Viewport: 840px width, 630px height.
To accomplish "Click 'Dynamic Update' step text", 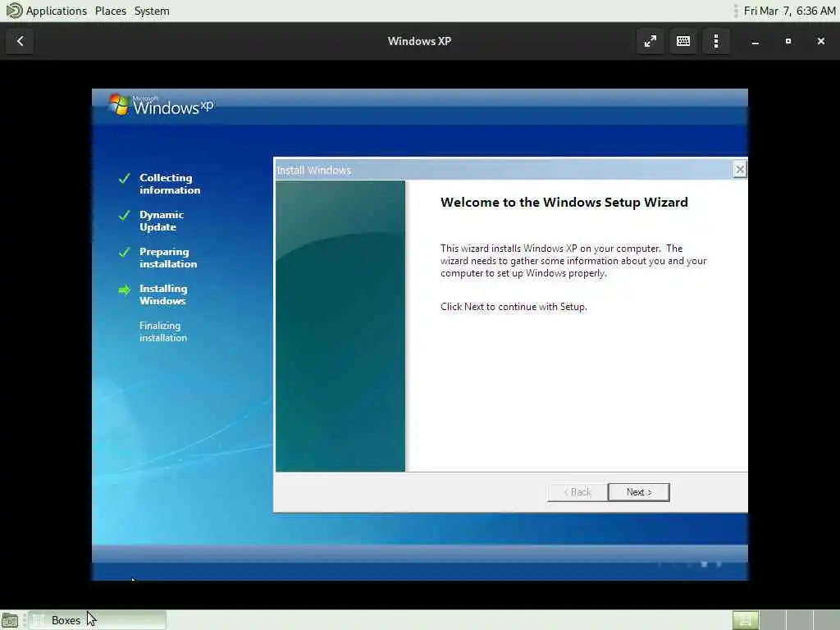I will pyautogui.click(x=162, y=221).
